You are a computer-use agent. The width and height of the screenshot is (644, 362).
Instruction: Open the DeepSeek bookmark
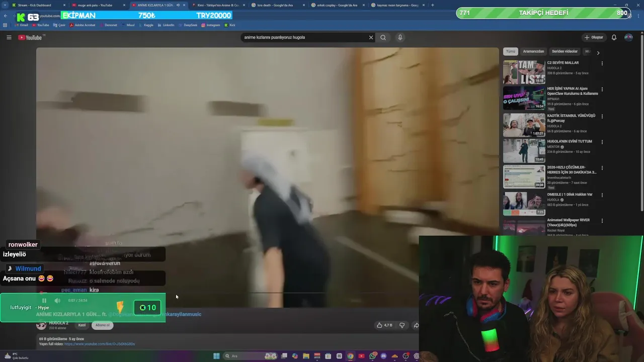pyautogui.click(x=188, y=25)
